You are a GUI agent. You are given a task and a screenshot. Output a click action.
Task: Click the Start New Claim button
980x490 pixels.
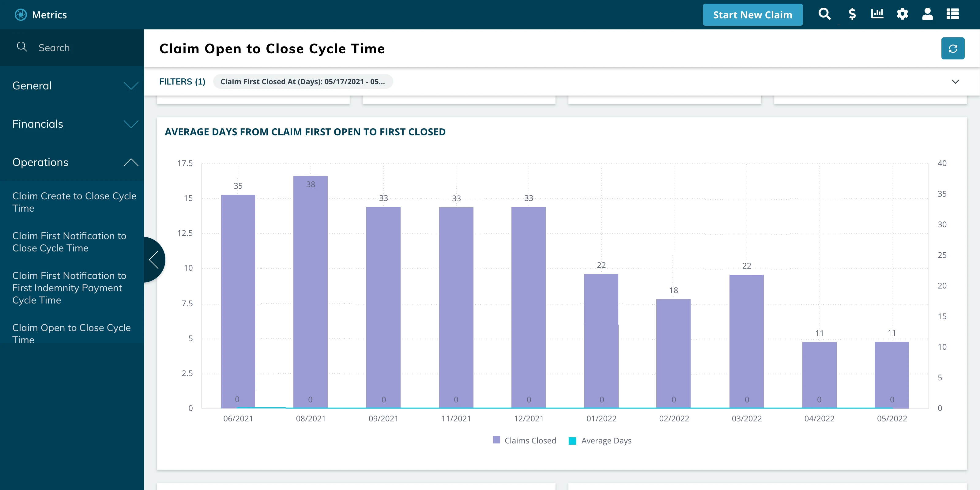(x=752, y=15)
